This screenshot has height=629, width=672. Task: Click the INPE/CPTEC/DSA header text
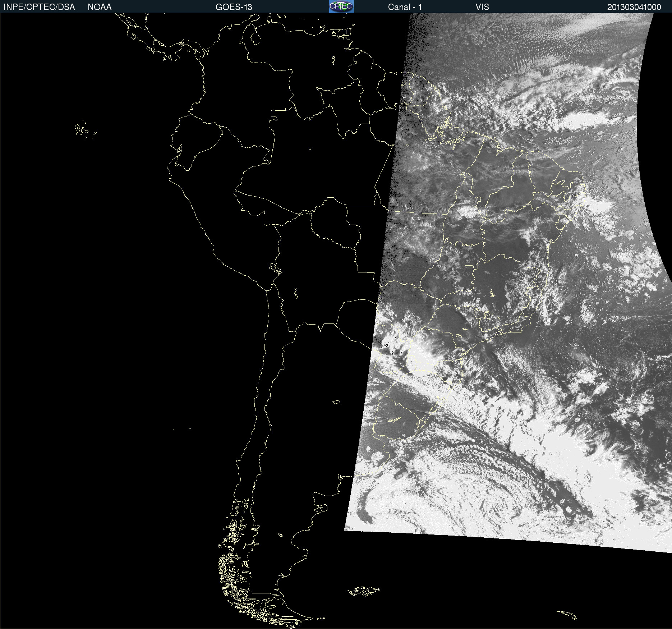pos(39,7)
